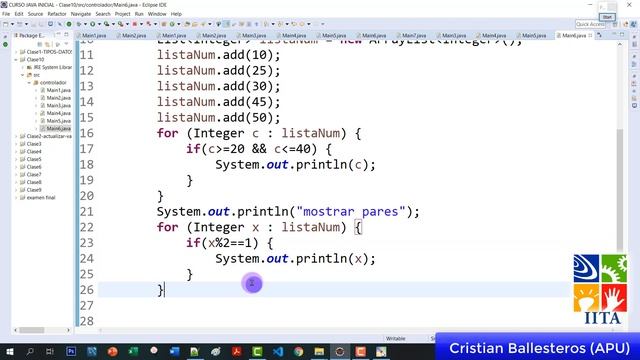Open the Source menu

[x=35, y=14]
